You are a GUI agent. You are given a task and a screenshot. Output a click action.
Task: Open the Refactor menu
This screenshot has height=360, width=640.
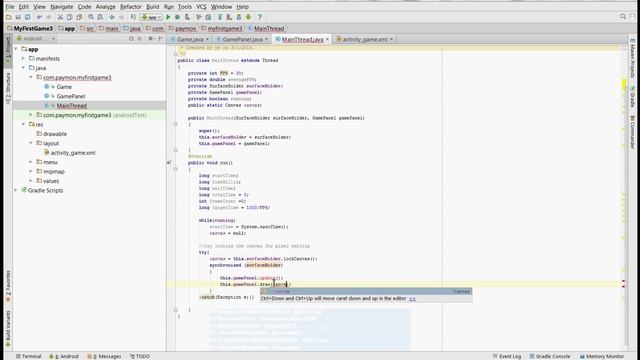(131, 7)
